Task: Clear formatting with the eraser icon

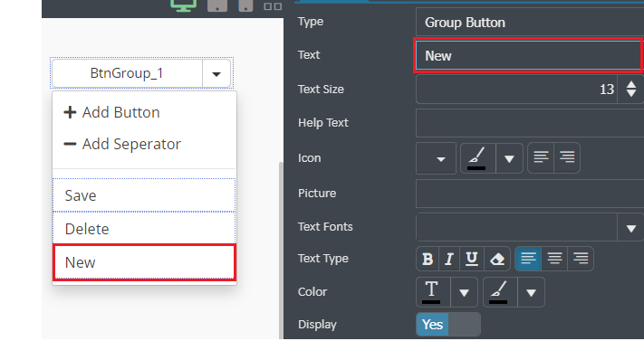Action: click(x=497, y=259)
